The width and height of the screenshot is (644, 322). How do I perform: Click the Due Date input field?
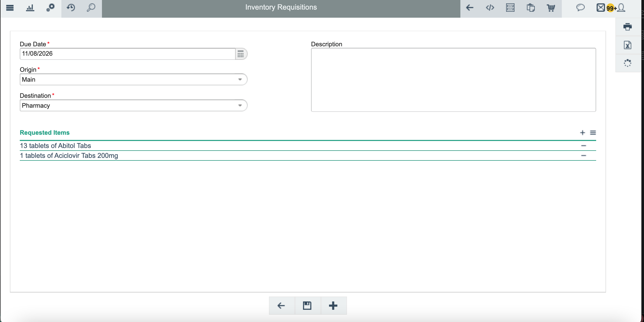[x=128, y=54]
